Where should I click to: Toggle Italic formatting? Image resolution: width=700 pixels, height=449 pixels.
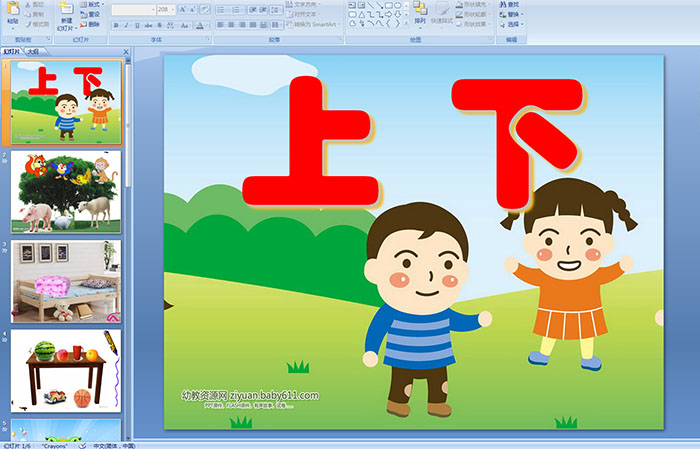pos(126,25)
